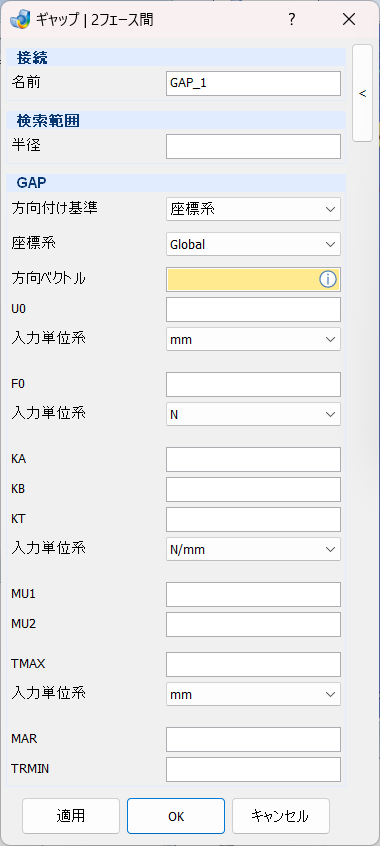
Task: Open TMAX unit dropdown showing mm
Action: (253, 694)
